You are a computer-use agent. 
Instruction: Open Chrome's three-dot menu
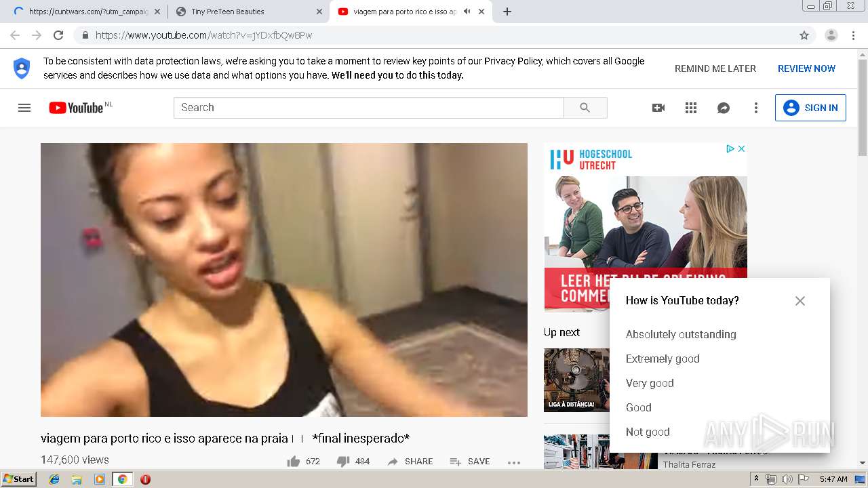click(x=854, y=35)
